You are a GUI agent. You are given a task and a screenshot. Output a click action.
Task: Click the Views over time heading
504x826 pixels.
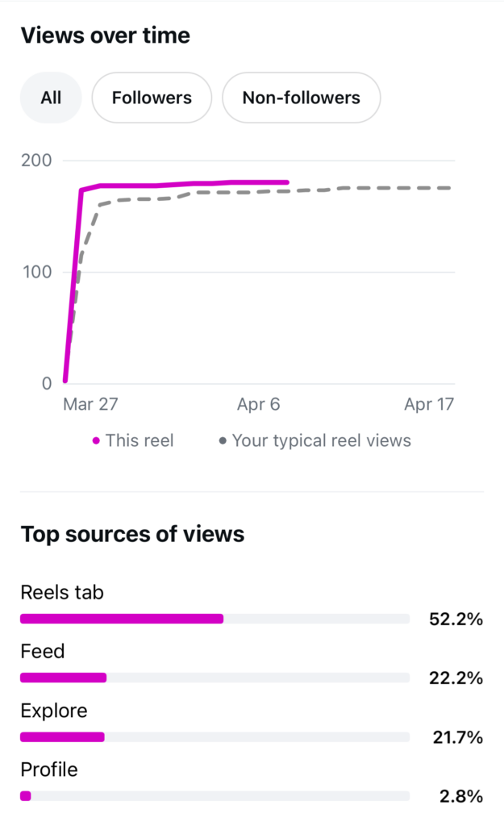[105, 35]
